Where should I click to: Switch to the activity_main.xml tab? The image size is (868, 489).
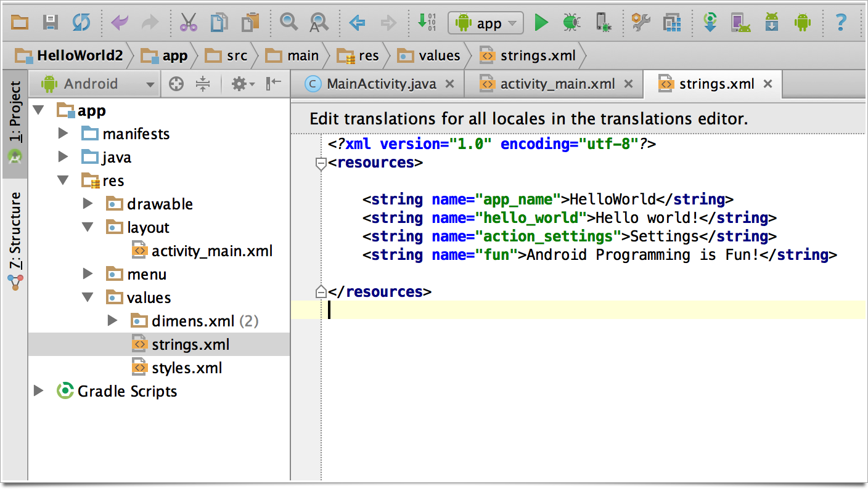(x=557, y=84)
